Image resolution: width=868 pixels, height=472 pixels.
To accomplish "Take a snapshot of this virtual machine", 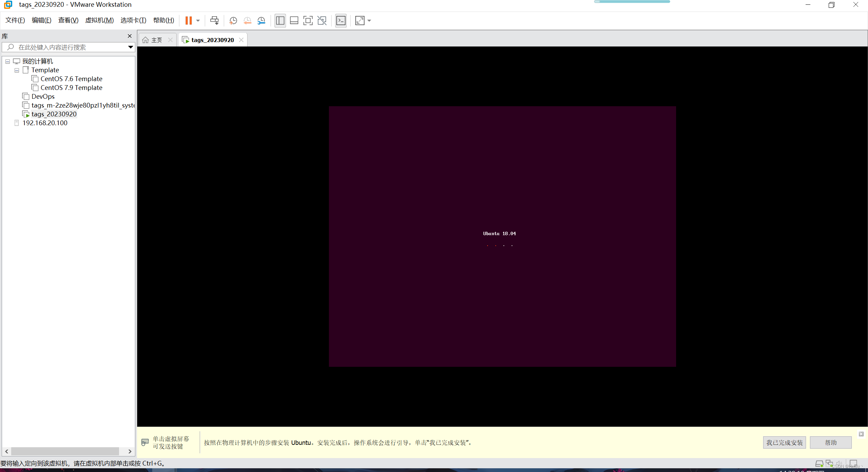I will pyautogui.click(x=233, y=20).
